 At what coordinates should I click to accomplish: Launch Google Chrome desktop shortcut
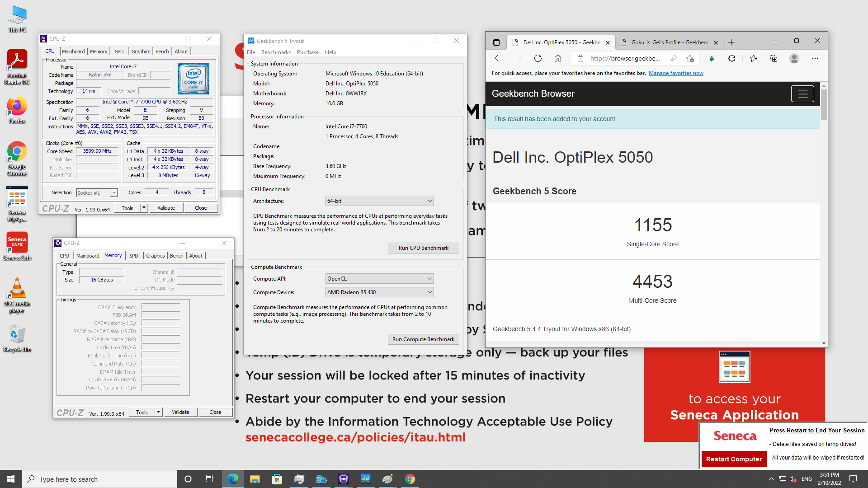point(17,159)
